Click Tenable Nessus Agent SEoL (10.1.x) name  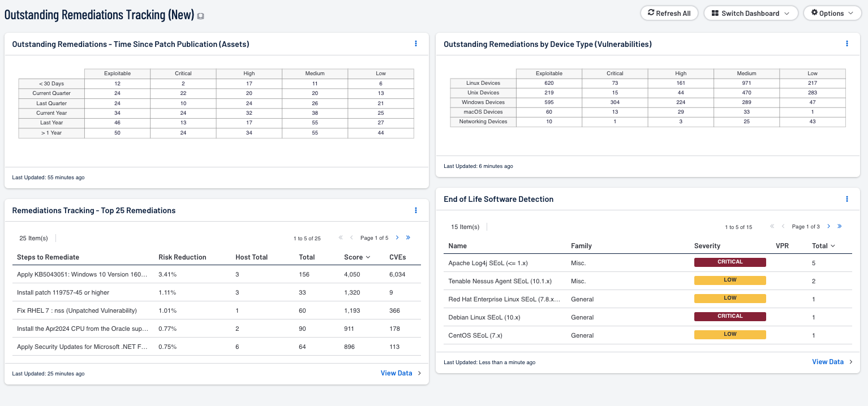click(x=500, y=281)
